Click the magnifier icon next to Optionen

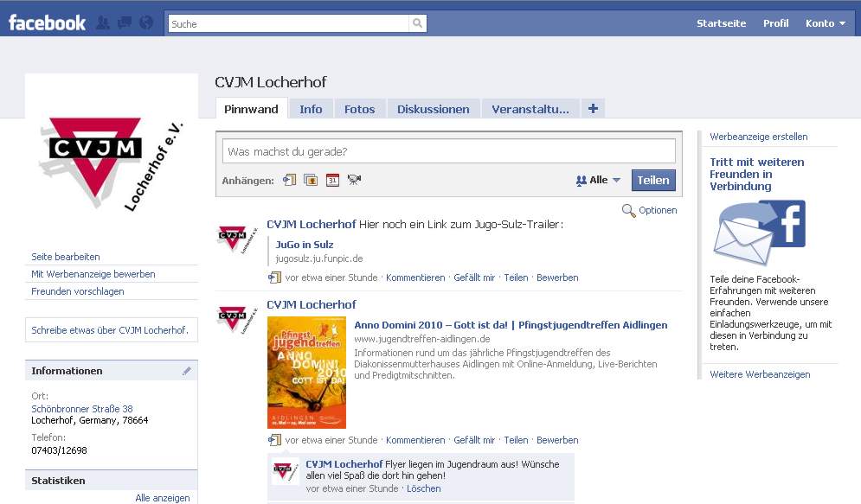[629, 210]
